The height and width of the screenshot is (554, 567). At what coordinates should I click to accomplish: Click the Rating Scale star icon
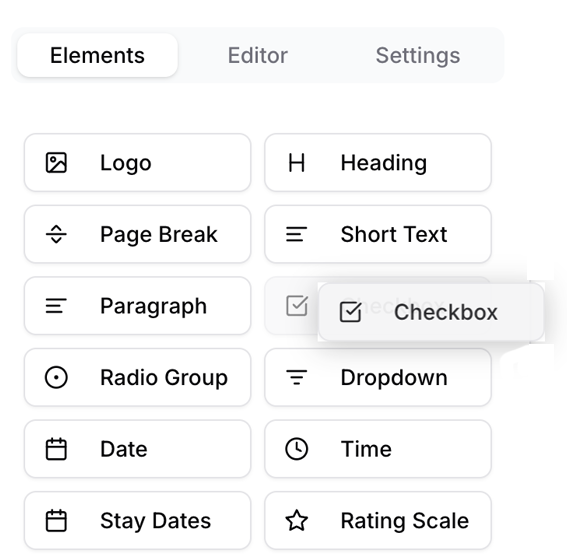point(297,521)
